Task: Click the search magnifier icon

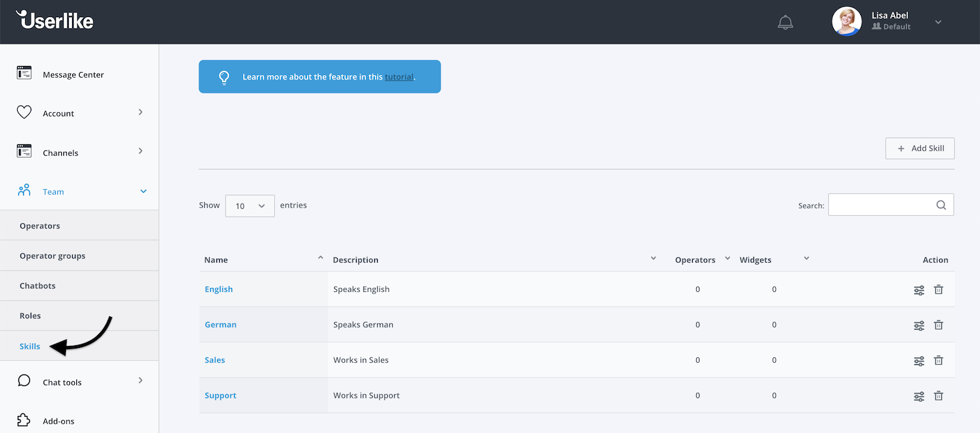Action: click(x=941, y=205)
